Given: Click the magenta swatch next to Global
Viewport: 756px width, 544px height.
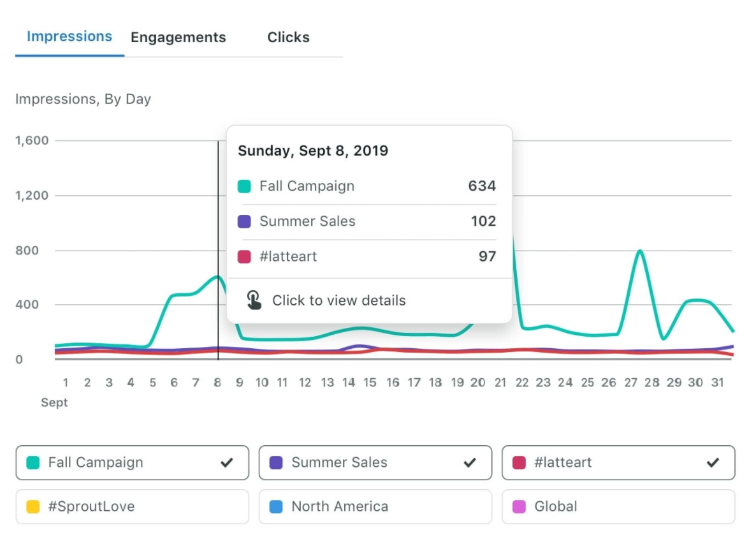Looking at the screenshot, I should coord(520,506).
